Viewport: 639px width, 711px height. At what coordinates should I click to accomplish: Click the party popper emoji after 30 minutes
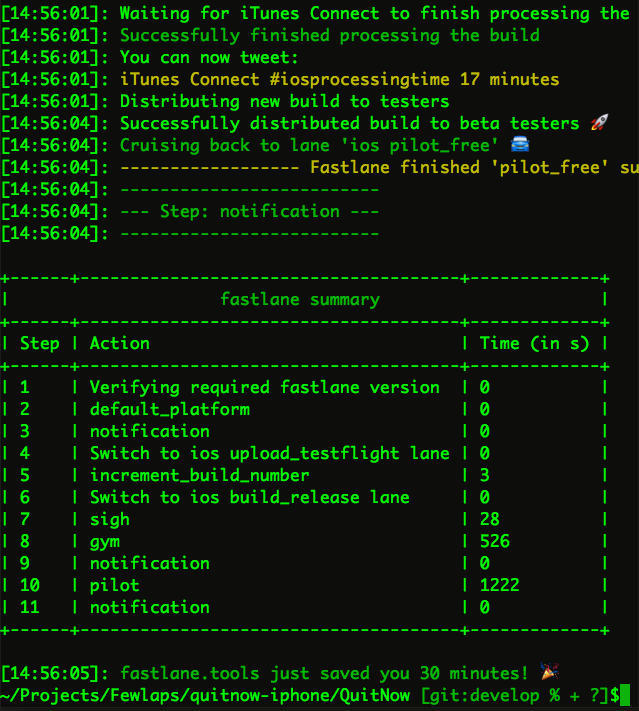point(550,672)
